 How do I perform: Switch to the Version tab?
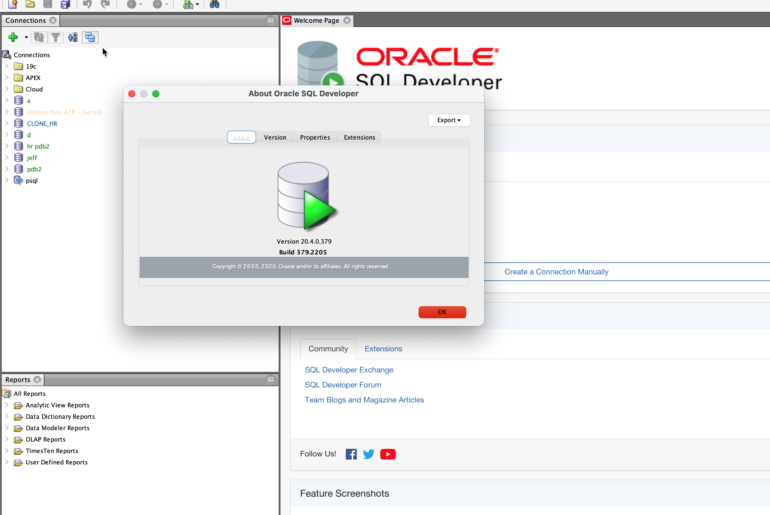[x=275, y=137]
